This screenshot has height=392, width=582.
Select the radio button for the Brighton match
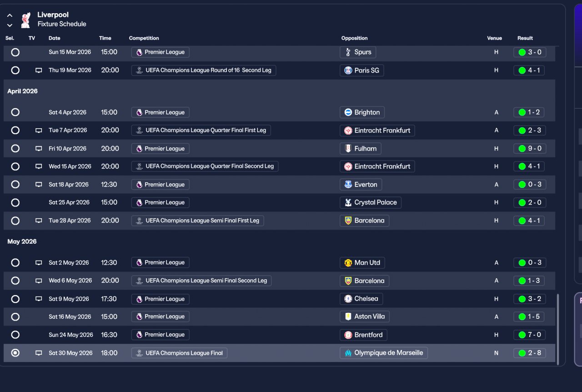tap(15, 112)
